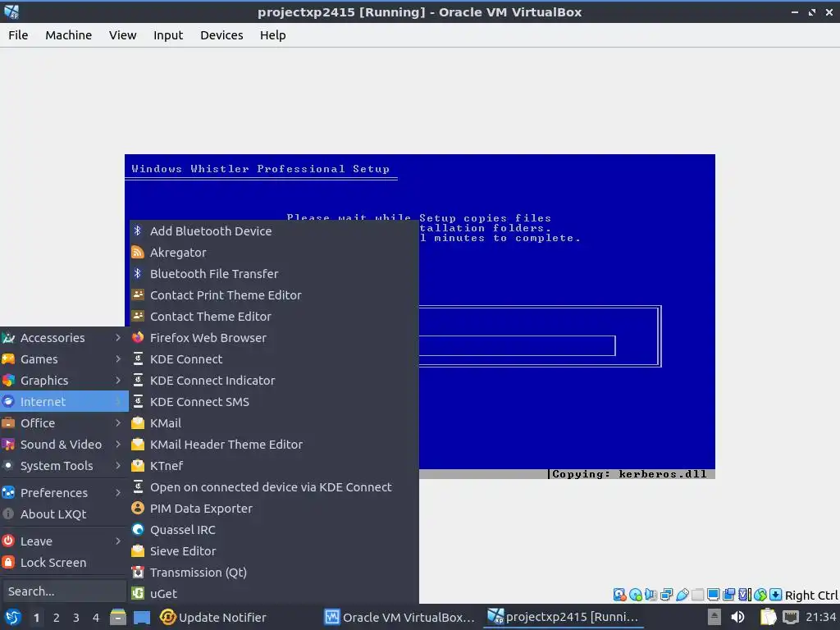Open the View menu
Screen dimensions: 840x630
123,34
